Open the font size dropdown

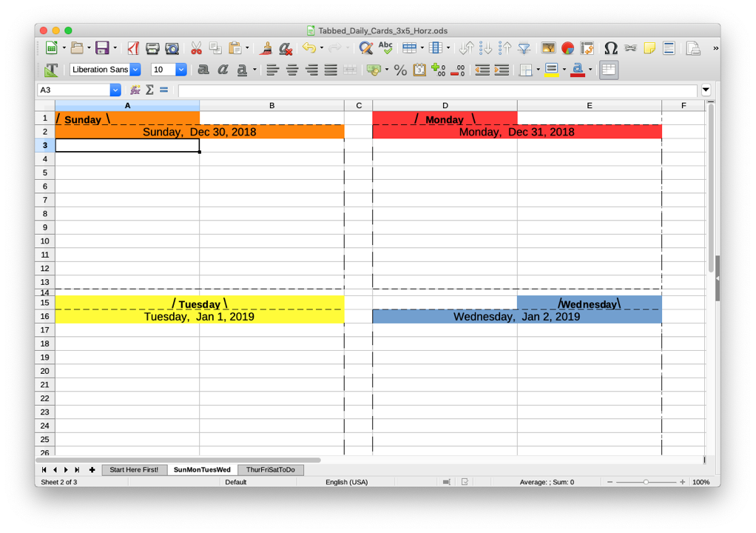tap(180, 70)
